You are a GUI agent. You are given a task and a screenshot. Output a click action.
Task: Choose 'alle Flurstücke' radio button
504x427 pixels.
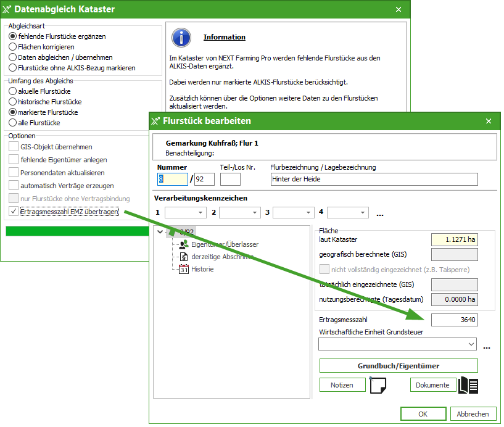tap(12, 123)
